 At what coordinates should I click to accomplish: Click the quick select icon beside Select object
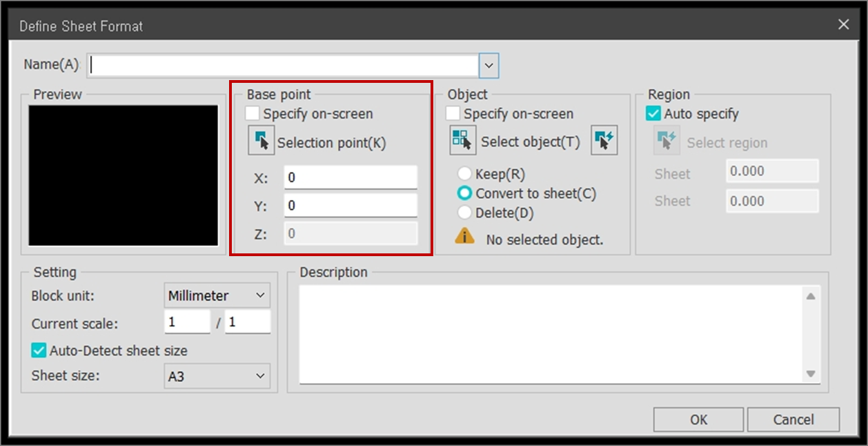pos(604,140)
